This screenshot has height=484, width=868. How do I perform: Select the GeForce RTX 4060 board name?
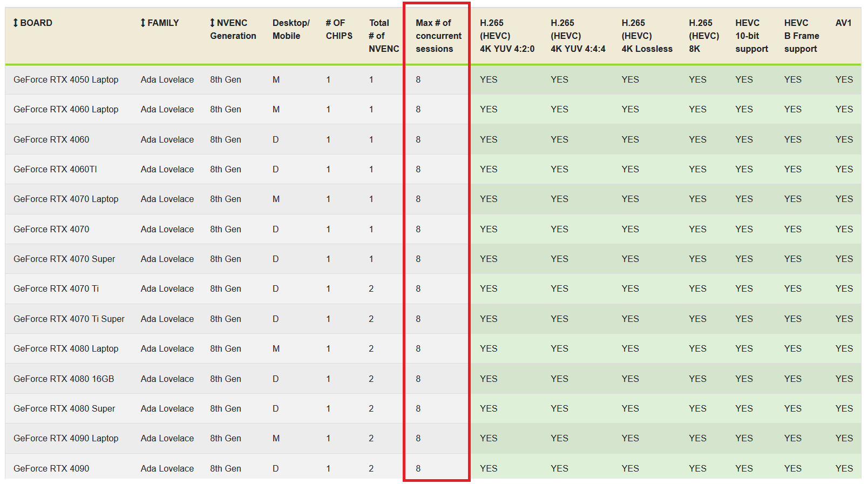click(x=51, y=139)
